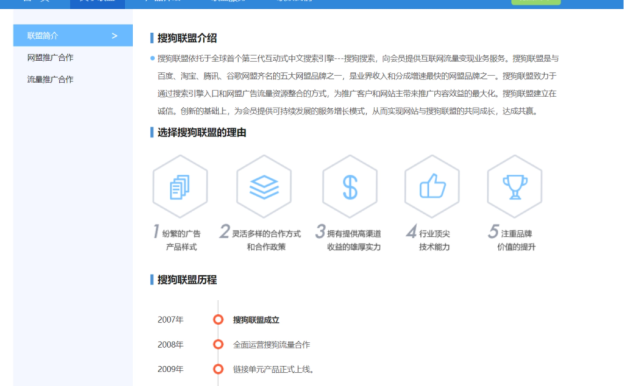Open the 联盟简介 sidebar item
The width and height of the screenshot is (626, 386).
pyautogui.click(x=73, y=36)
